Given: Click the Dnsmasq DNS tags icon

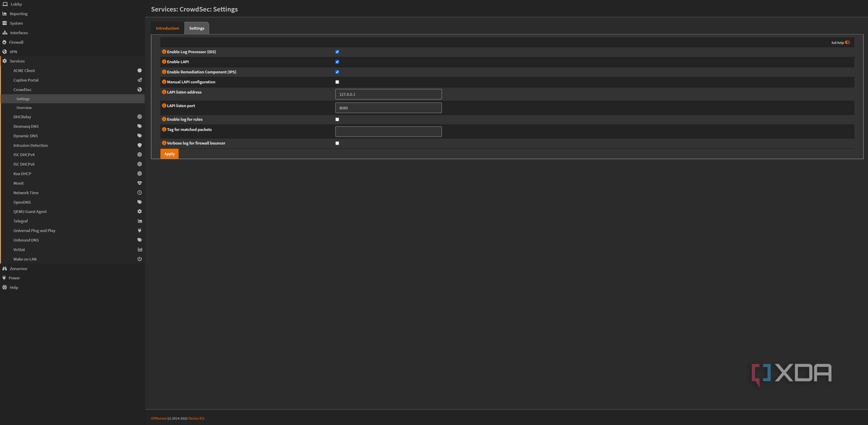Looking at the screenshot, I should (139, 126).
